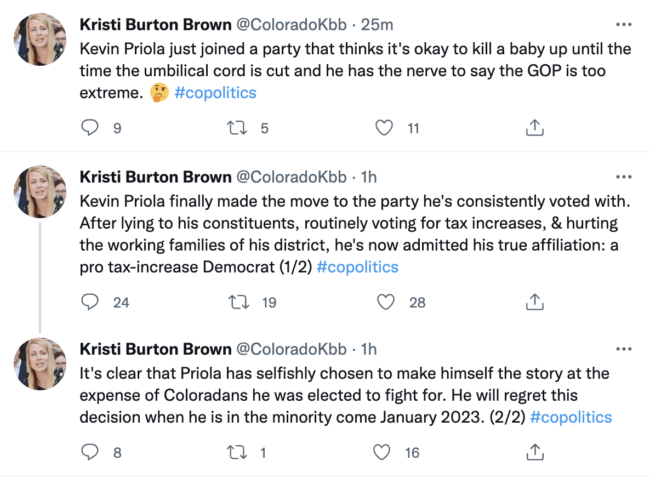
Task: Open the more options menu on first tweet
Action: click(x=624, y=23)
